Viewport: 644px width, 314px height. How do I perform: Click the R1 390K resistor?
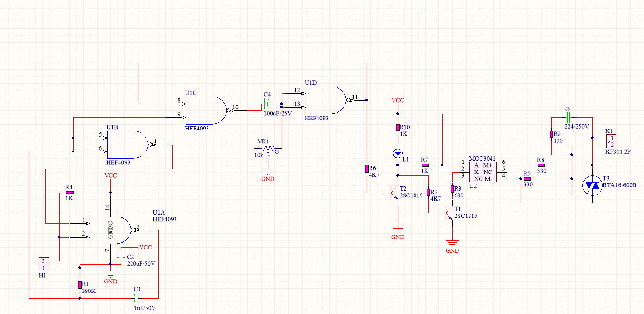(80, 285)
